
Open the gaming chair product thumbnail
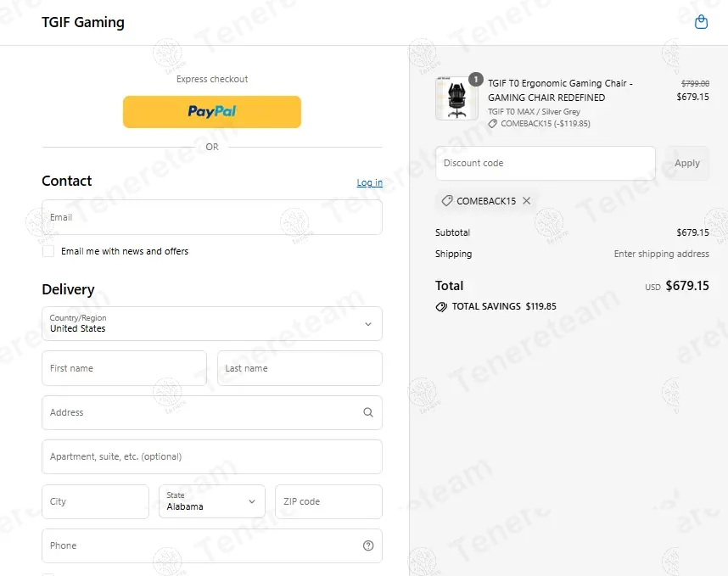[x=456, y=98]
